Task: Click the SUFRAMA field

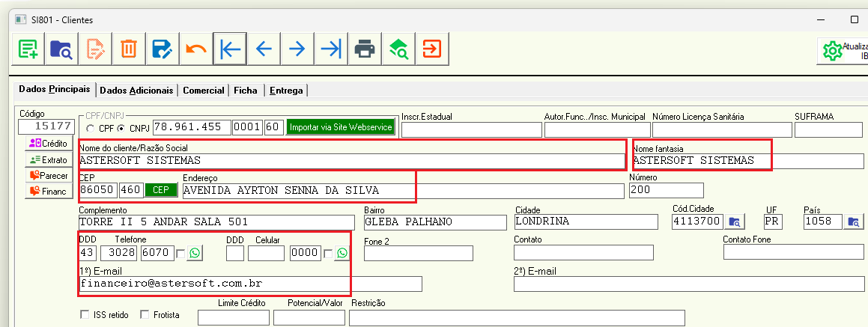Action: tap(829, 130)
